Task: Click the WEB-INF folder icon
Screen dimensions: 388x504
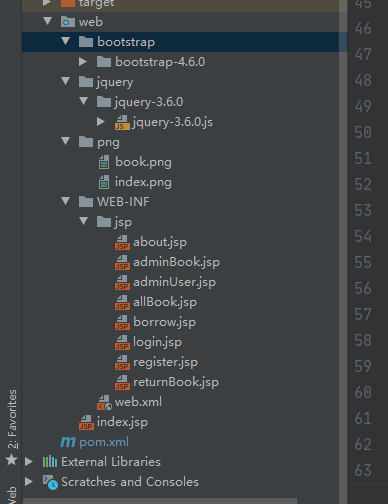Action: (x=86, y=202)
